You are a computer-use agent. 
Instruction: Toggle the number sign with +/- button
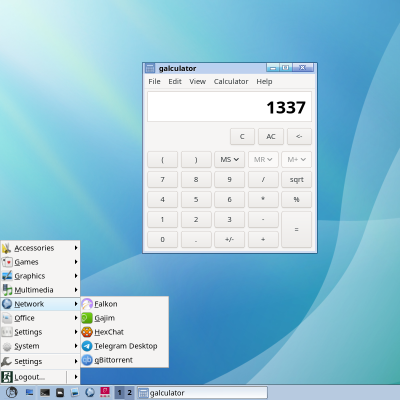[x=229, y=239]
